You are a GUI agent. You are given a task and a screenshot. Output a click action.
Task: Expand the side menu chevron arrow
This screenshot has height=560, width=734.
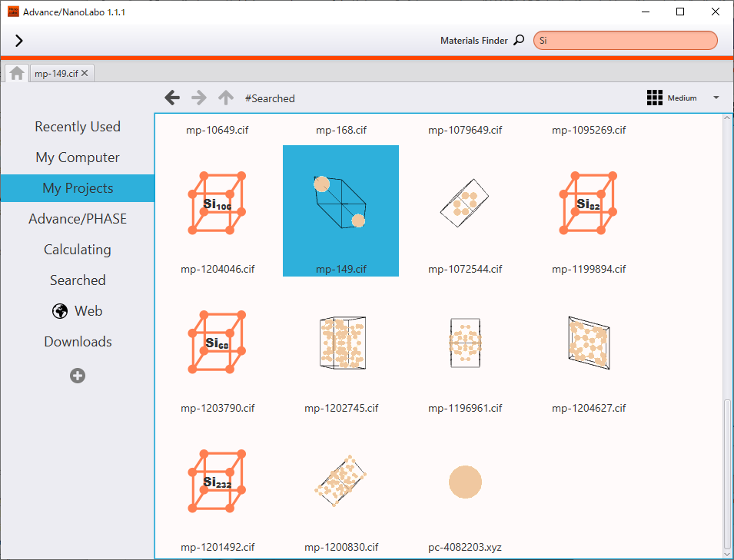(18, 41)
